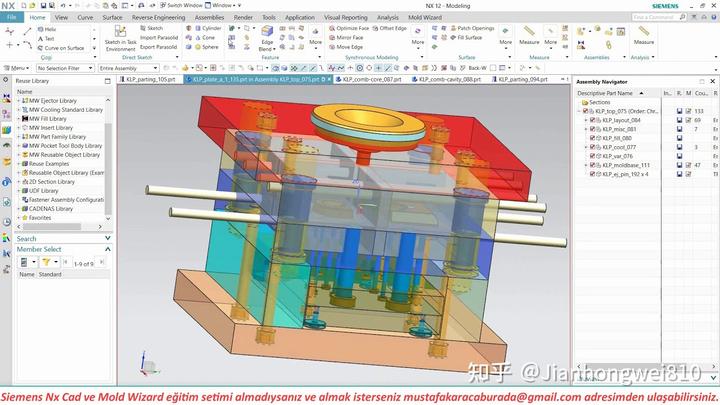The width and height of the screenshot is (720, 405).
Task: Expand MW Ejector Library node
Action: pos(19,101)
